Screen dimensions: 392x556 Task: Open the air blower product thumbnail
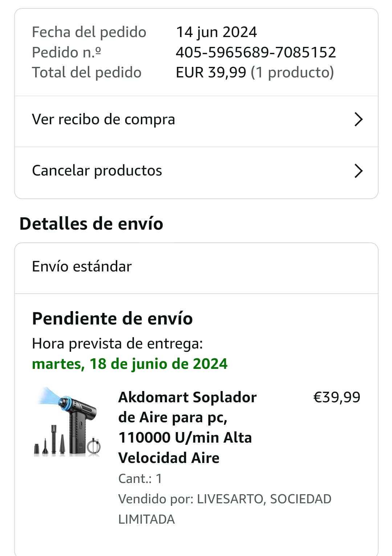pos(67,422)
